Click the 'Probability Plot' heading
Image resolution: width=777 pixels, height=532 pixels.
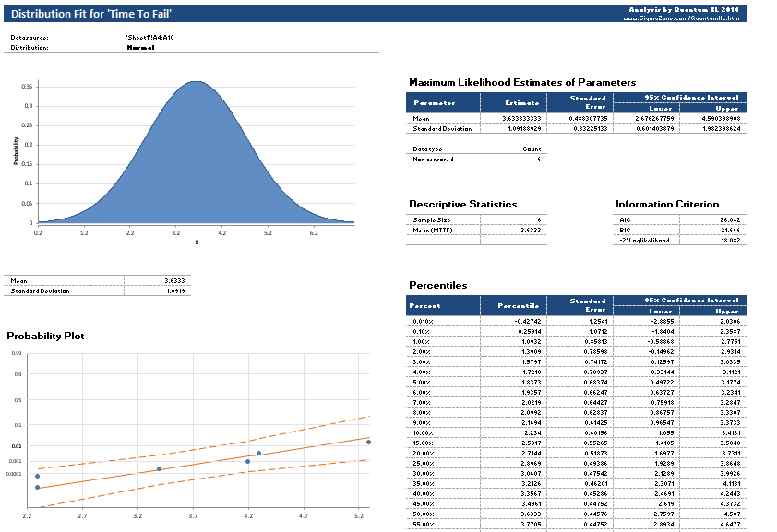(x=46, y=337)
